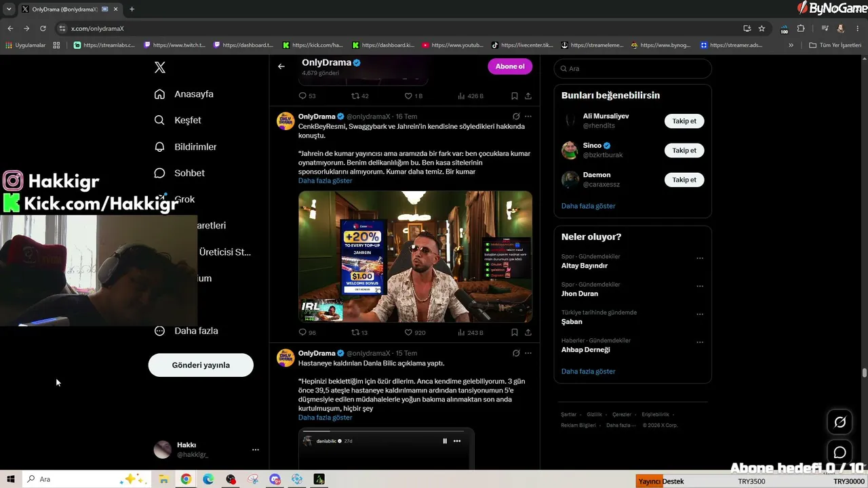Open Chrome media controls icon
This screenshot has width=868, height=488.
825,28
